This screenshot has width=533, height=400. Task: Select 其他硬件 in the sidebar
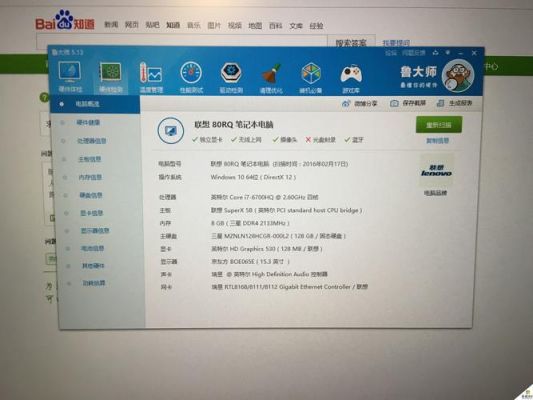[x=93, y=265]
